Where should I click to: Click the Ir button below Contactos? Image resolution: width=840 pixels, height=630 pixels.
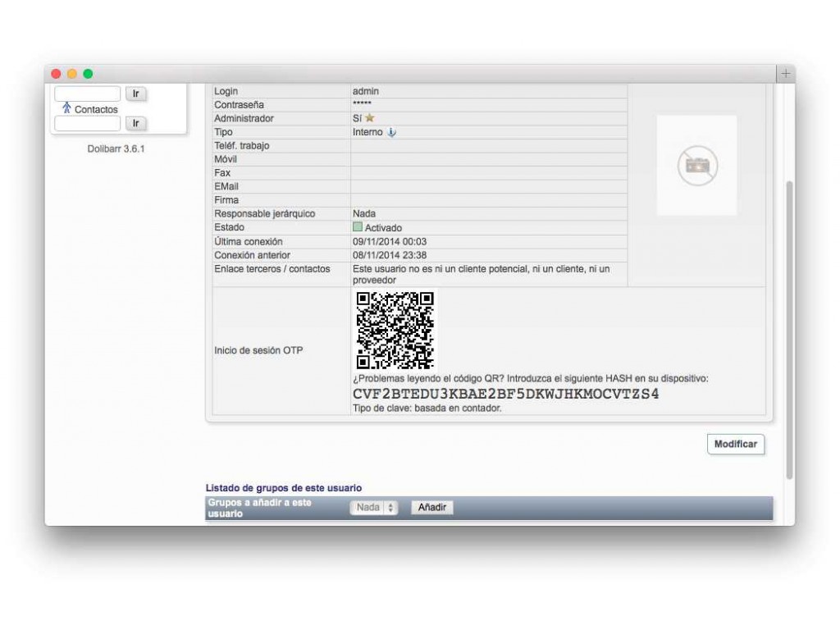136,124
